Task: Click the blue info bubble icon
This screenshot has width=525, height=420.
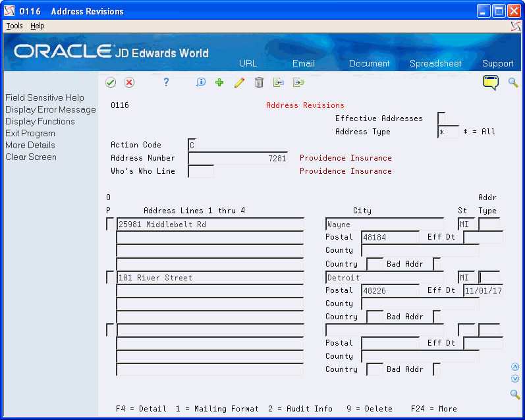Action: pyautogui.click(x=200, y=82)
